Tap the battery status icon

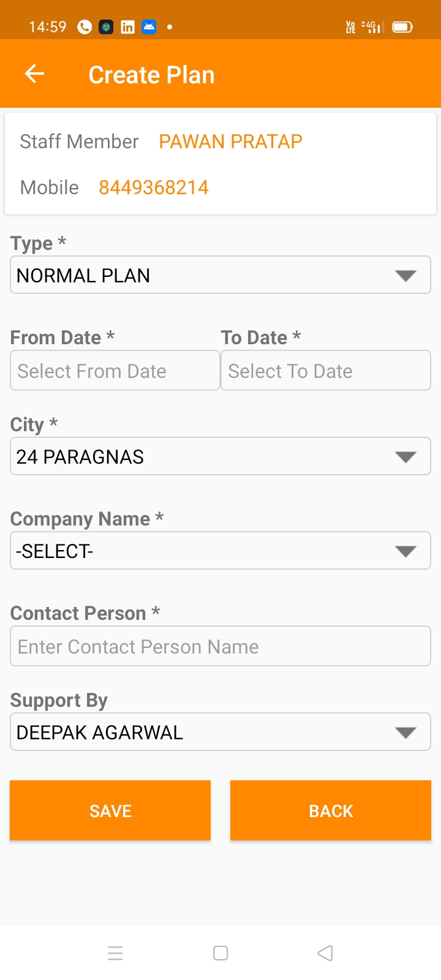click(x=402, y=27)
